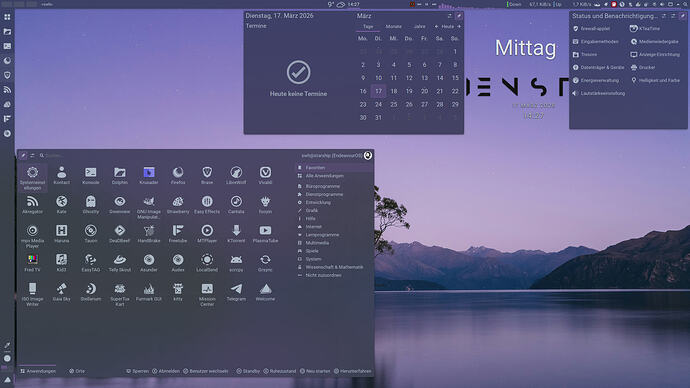Image resolution: width=690 pixels, height=388 pixels.
Task: Click the Heute button in calendar
Action: (448, 27)
